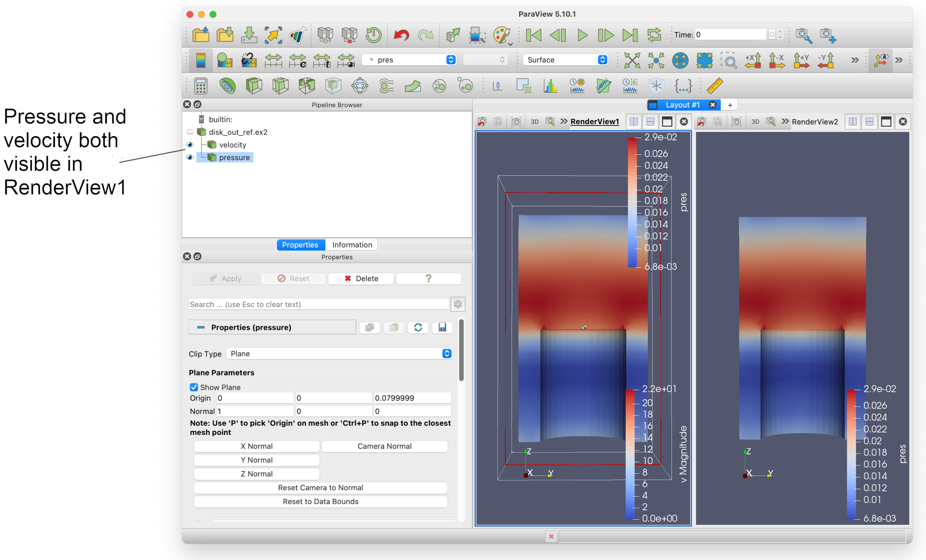Select velocity in Pipeline Browser
The width and height of the screenshot is (926, 560).
(233, 145)
